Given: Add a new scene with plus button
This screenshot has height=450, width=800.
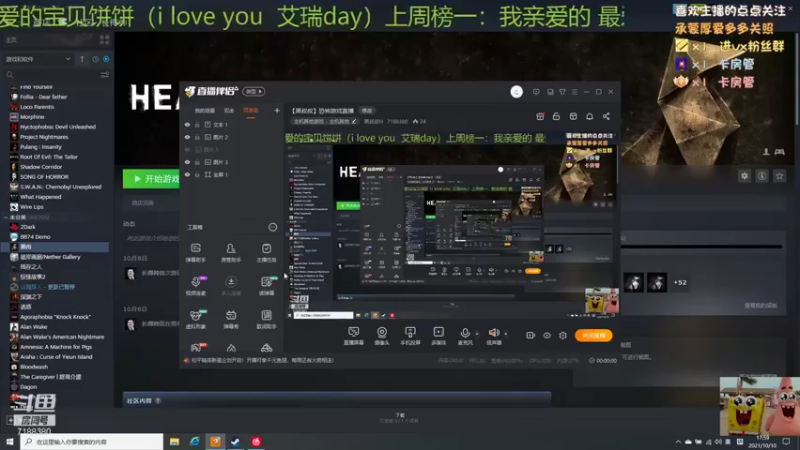Looking at the screenshot, I should coord(277,110).
